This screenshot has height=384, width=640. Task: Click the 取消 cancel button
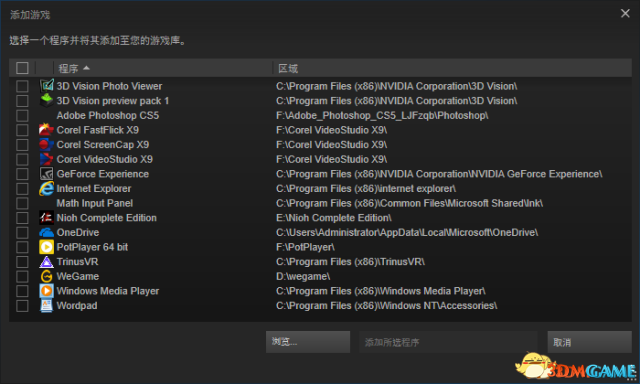(589, 342)
